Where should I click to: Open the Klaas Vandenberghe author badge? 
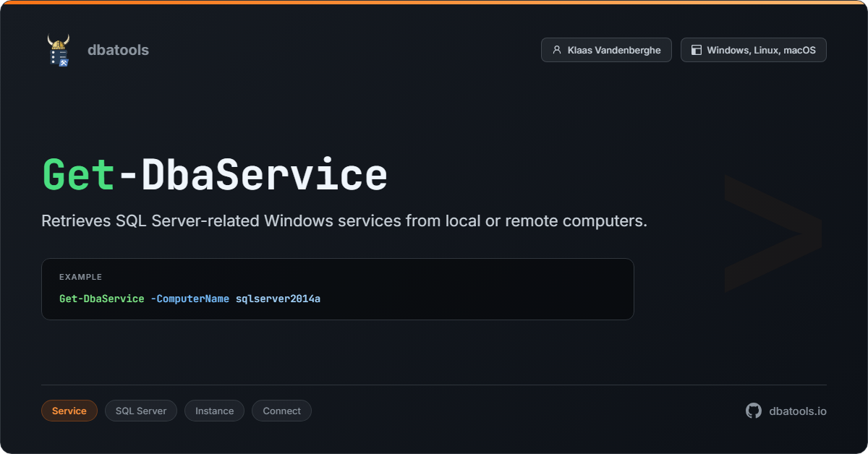[x=606, y=50]
